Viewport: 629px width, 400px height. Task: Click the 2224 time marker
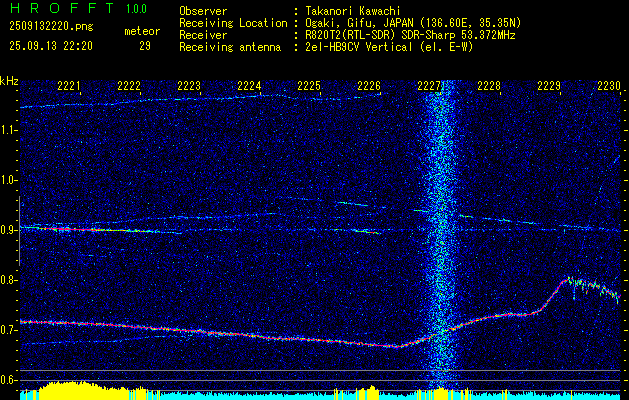coord(249,85)
